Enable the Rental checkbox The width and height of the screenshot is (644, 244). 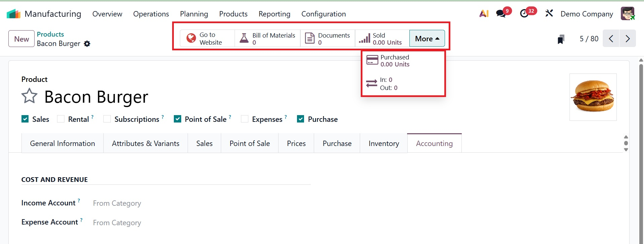[x=61, y=119]
